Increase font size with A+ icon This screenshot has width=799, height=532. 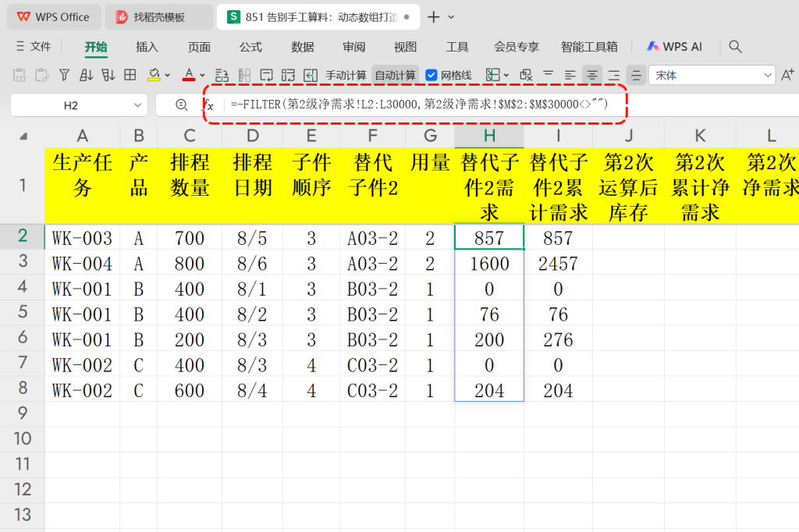pyautogui.click(x=788, y=75)
